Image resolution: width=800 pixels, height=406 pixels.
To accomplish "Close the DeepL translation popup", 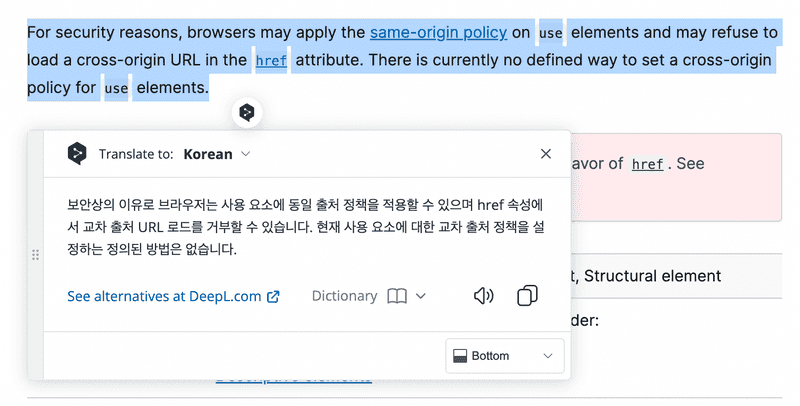I will click(545, 154).
